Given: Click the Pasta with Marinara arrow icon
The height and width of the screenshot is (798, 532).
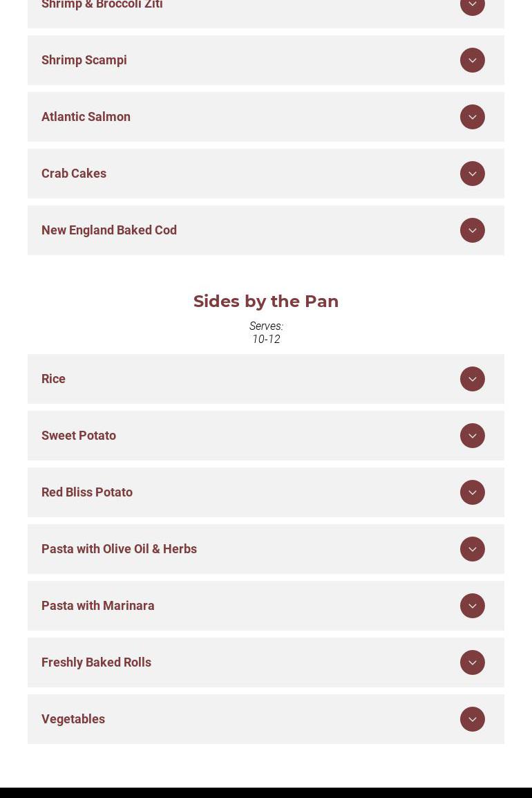Looking at the screenshot, I should [473, 606].
